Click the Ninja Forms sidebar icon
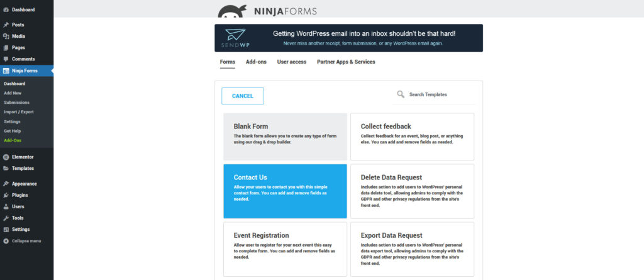This screenshot has height=280, width=644. tap(6, 70)
